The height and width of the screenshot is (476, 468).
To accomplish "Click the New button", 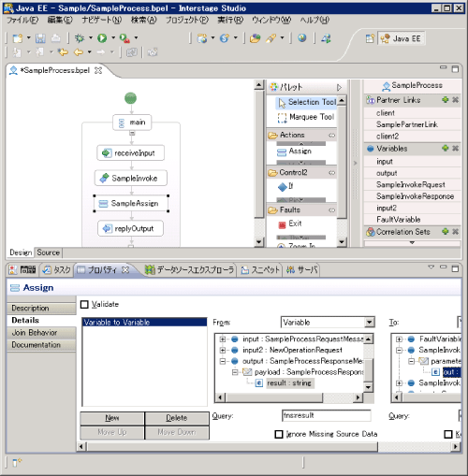I will [x=112, y=418].
